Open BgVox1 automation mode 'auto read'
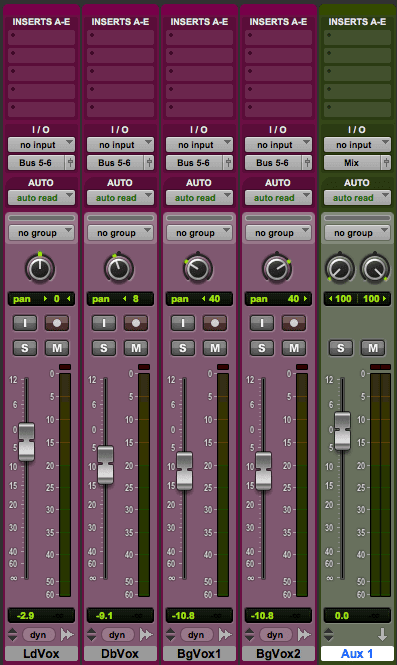 (x=199, y=198)
